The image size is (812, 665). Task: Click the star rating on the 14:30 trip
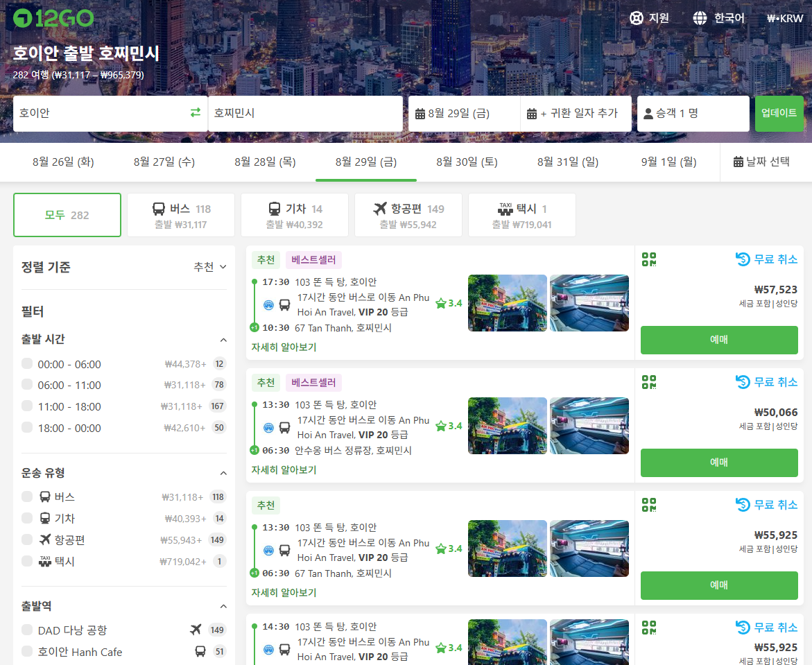(449, 648)
